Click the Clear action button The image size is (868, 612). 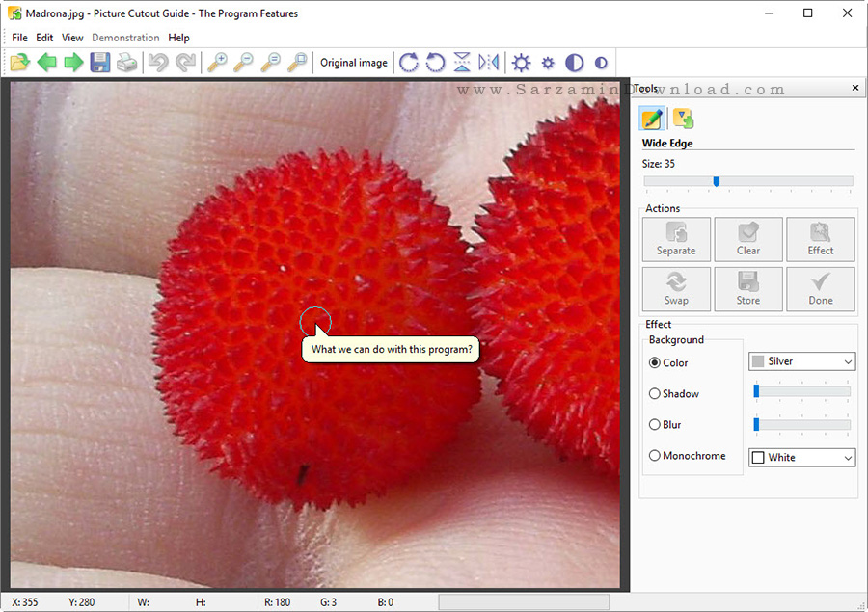point(748,239)
